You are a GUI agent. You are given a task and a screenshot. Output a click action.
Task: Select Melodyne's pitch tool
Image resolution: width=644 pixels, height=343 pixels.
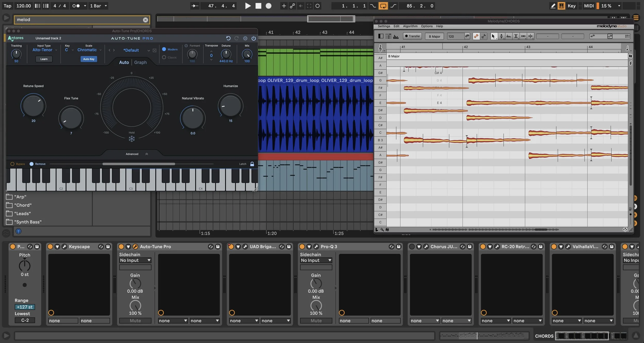tap(501, 36)
